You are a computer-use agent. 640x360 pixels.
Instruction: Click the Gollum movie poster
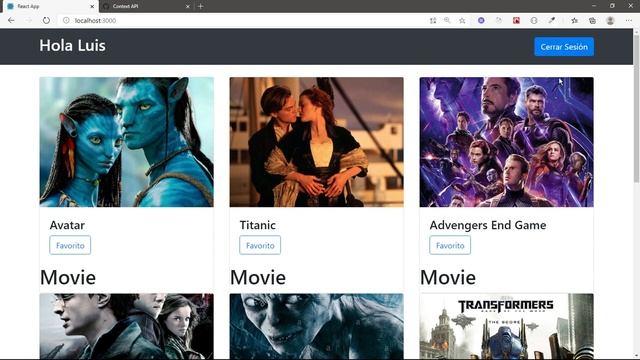click(x=316, y=326)
